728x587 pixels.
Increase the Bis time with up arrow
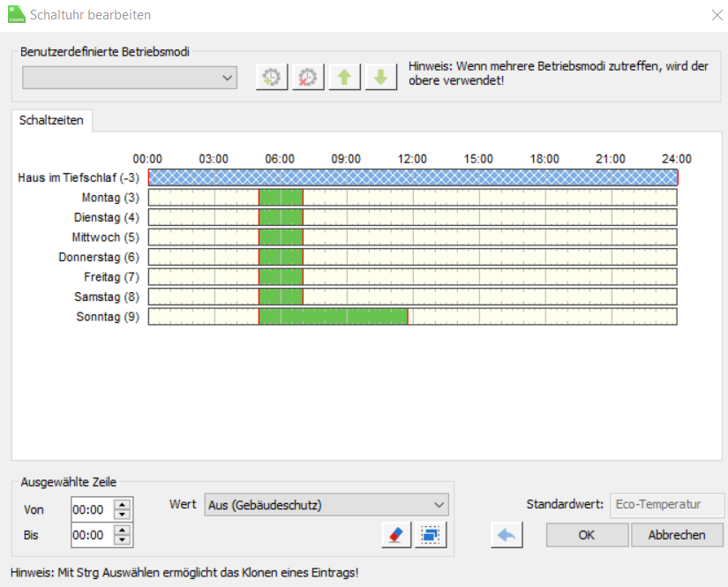122,531
